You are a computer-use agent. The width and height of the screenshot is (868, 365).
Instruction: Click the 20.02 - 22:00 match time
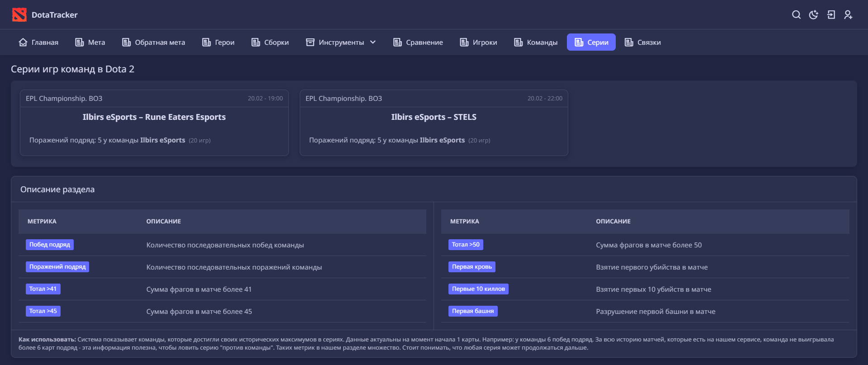click(x=545, y=99)
